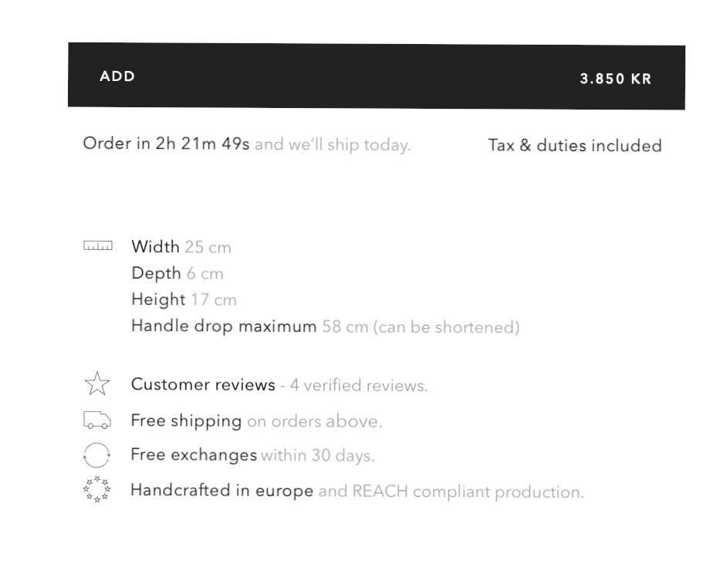Image resolution: width=727 pixels, height=588 pixels.
Task: Open Customer reviews link
Action: pos(203,384)
